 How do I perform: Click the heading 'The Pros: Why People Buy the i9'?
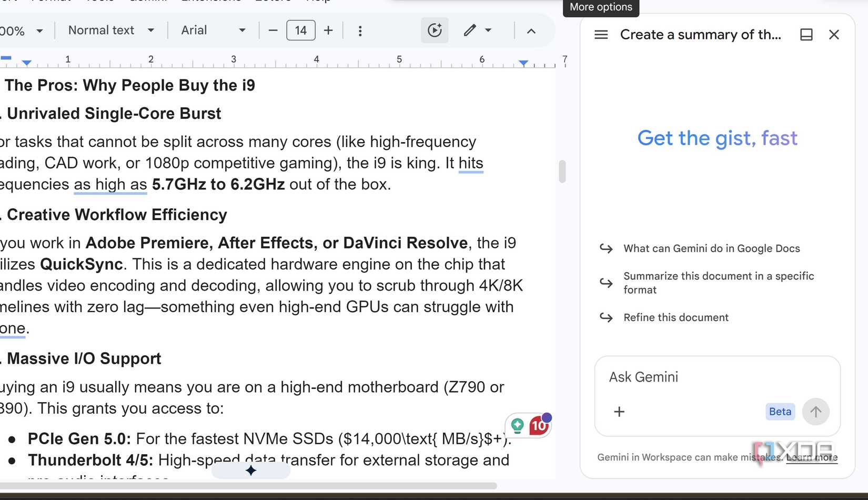[130, 85]
